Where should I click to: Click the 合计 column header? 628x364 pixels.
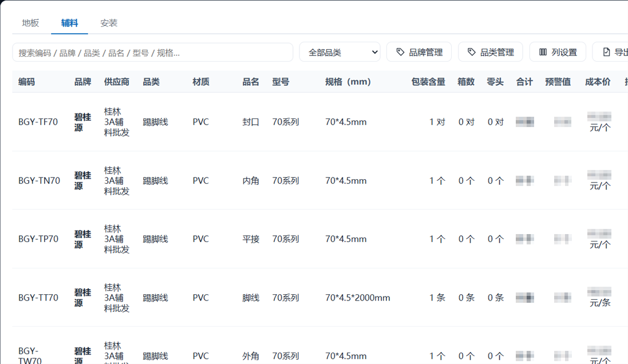[x=524, y=82]
